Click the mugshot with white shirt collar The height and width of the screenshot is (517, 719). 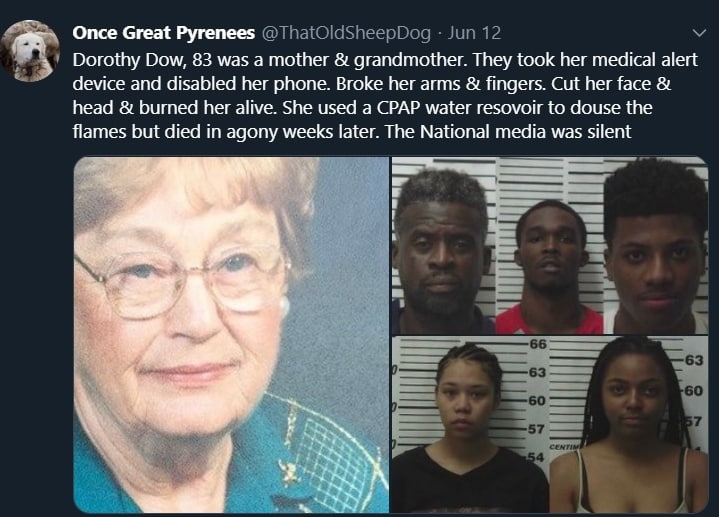click(656, 246)
